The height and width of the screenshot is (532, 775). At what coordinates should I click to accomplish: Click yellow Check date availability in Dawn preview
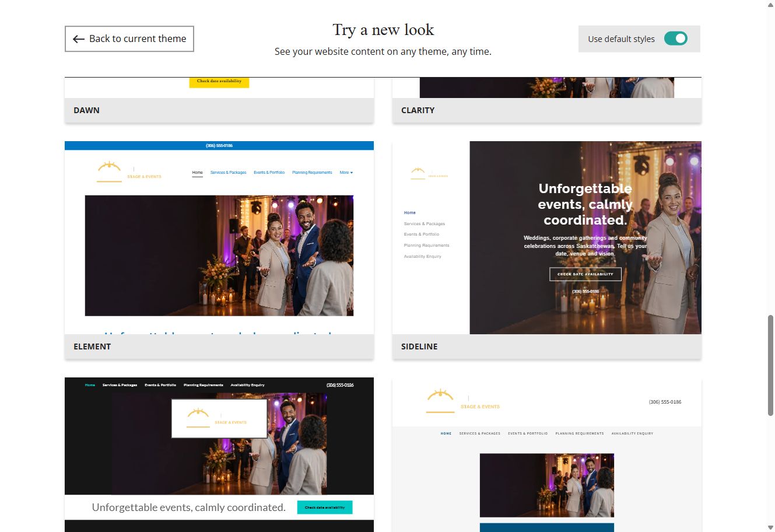(219, 82)
